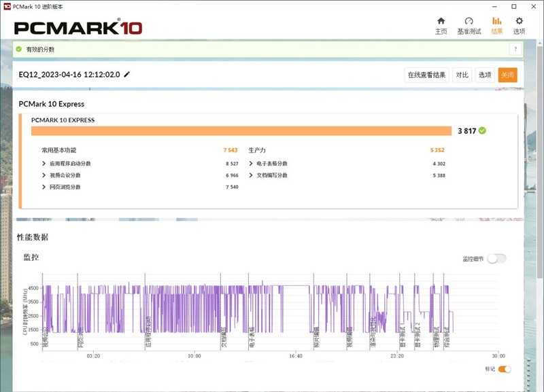The width and height of the screenshot is (544, 392).
Task: Click the 对比 compare button
Action: coord(462,75)
